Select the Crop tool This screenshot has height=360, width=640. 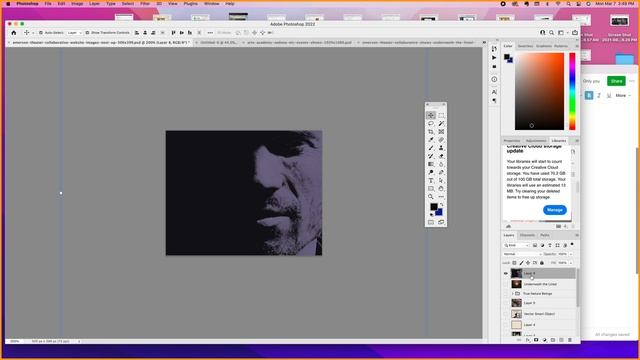coord(431,132)
